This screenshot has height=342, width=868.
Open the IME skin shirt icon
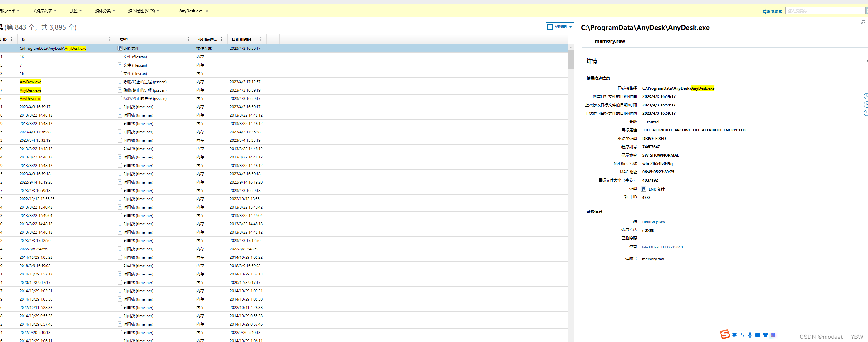click(x=766, y=335)
